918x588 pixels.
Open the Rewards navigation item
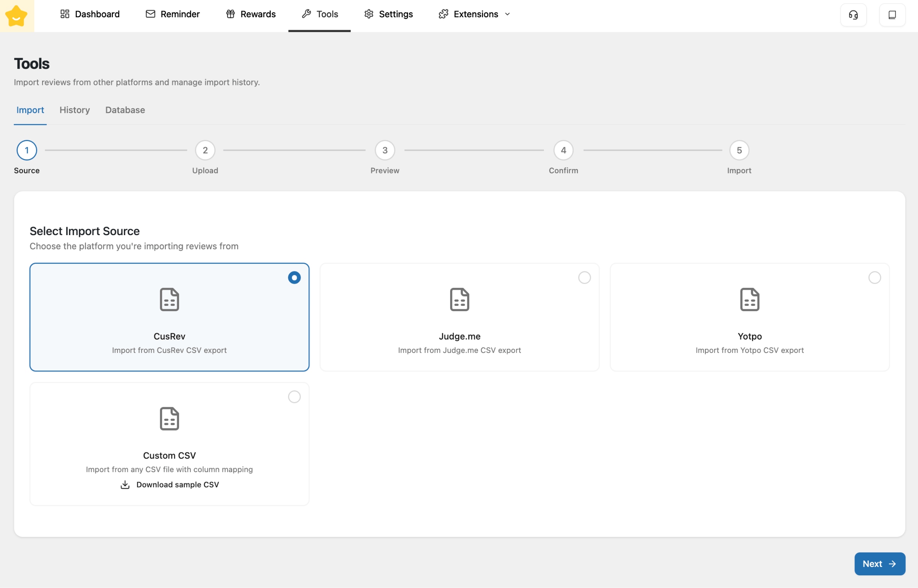pos(251,14)
